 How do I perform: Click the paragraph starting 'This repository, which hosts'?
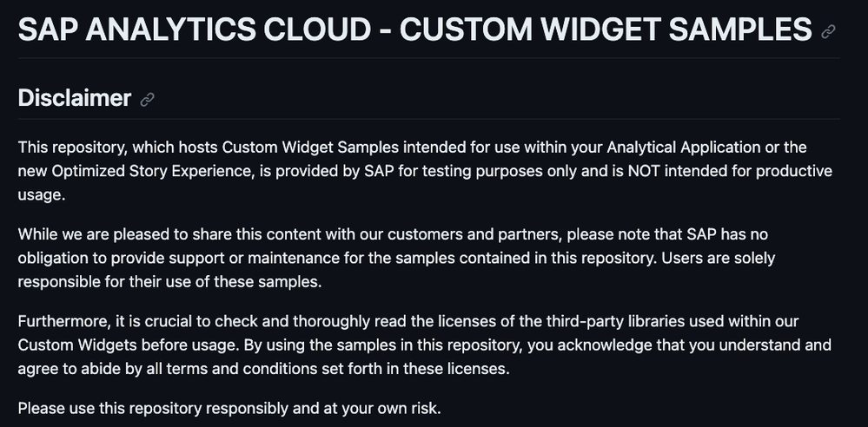tap(425, 171)
